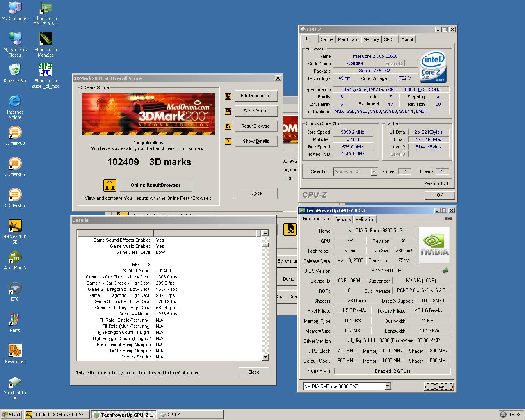Click the Edit Description button
This screenshot has width=525, height=420.
coord(256,96)
